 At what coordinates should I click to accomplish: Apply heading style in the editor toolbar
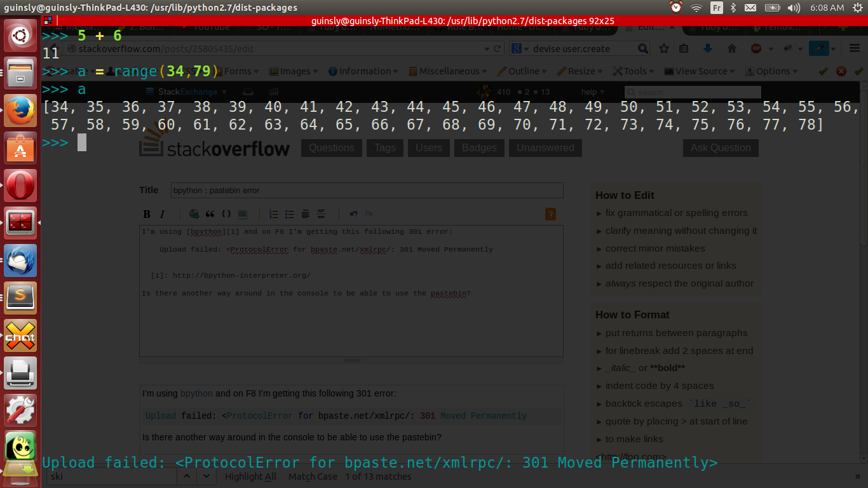(x=306, y=214)
